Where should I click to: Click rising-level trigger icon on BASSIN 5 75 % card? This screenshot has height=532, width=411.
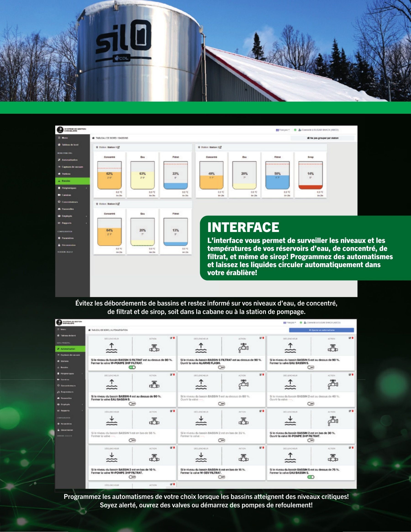pos(290,458)
